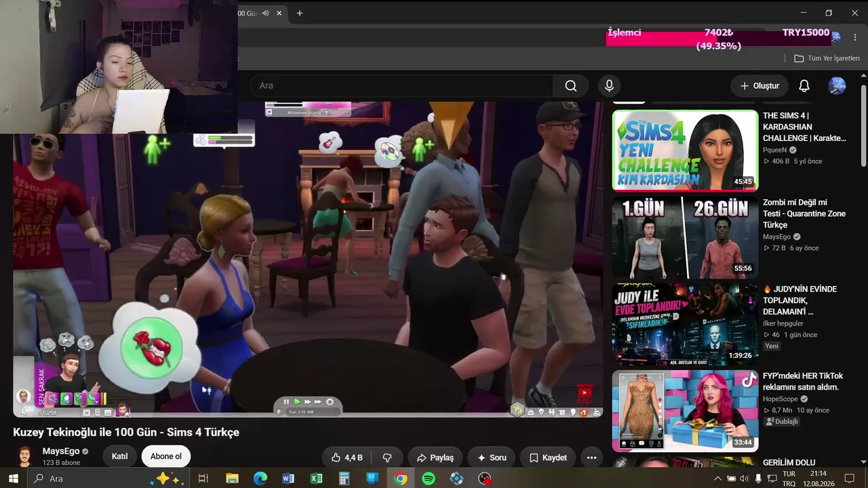Open the Quarantine Zone 1.GÜN 26.GÜN thumbnail
The image size is (868, 488).
685,237
